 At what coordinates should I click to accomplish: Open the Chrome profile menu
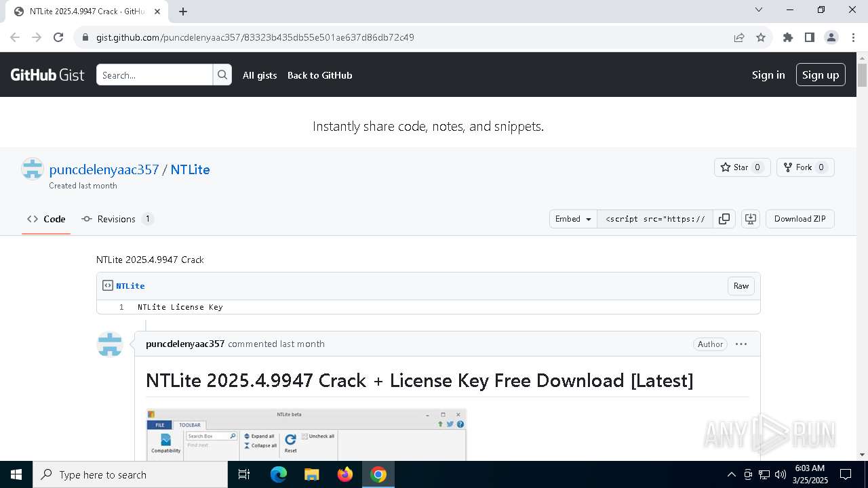[831, 37]
